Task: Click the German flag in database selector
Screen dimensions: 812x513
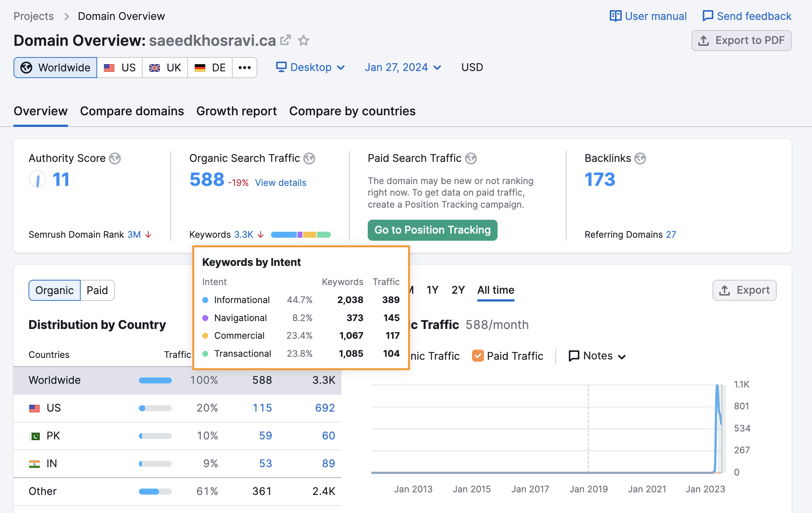Action: 200,68
